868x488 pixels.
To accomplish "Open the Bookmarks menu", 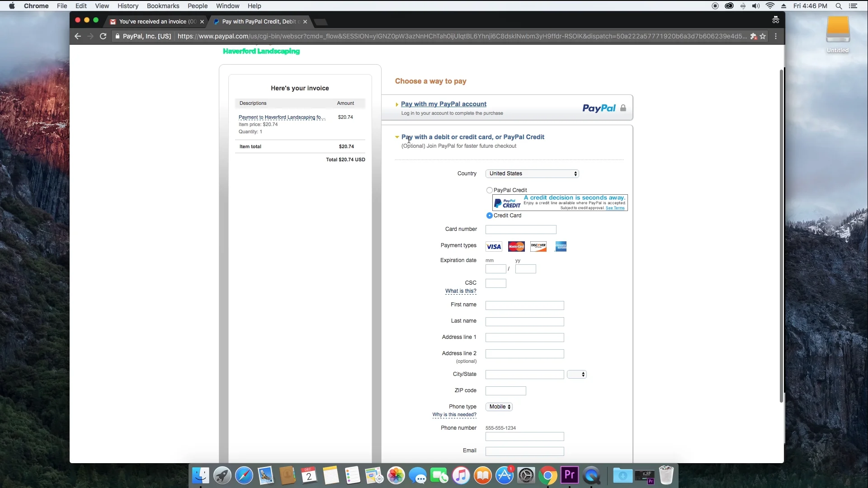I will [163, 6].
